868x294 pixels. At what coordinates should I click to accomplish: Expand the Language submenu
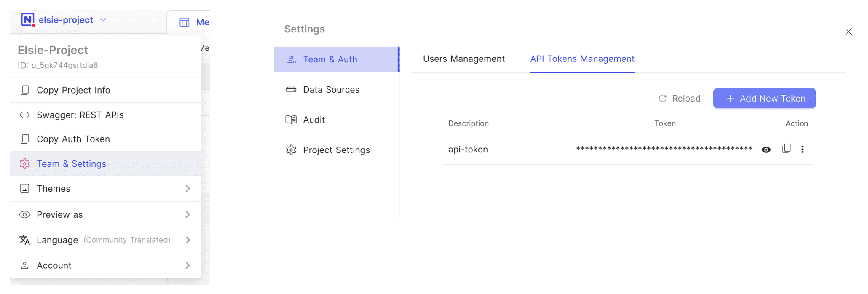tap(188, 240)
